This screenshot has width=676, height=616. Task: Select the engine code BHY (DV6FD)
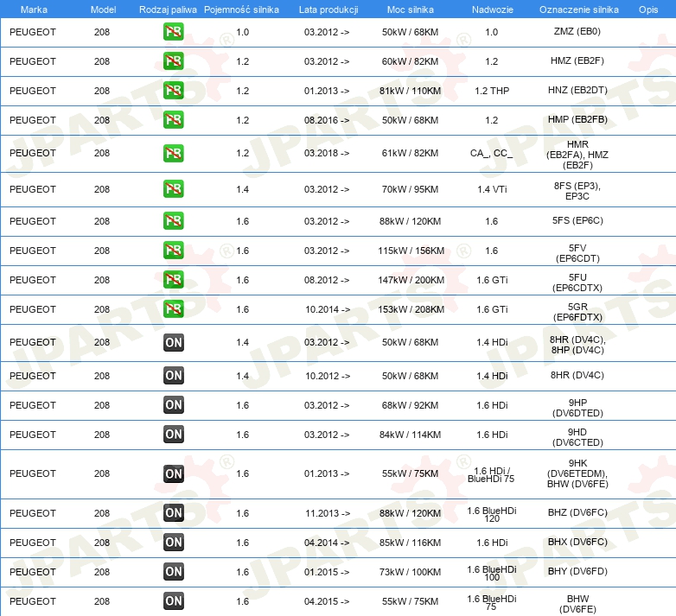pyautogui.click(x=577, y=571)
